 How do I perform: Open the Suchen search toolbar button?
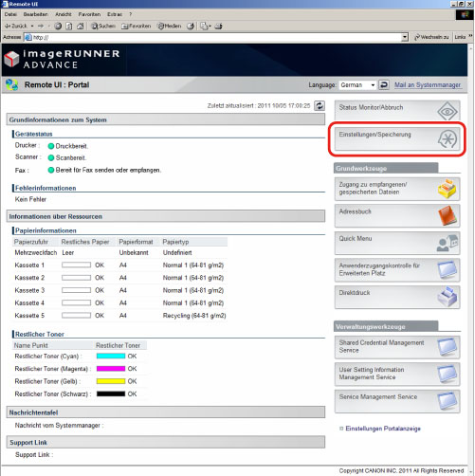click(103, 26)
